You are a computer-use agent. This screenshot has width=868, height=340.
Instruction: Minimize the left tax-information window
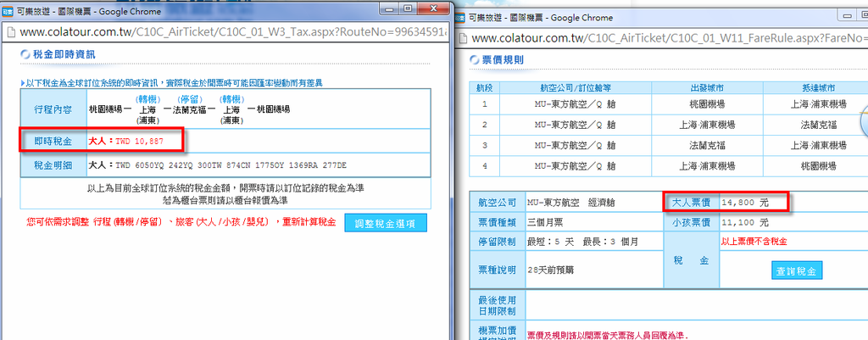point(390,8)
